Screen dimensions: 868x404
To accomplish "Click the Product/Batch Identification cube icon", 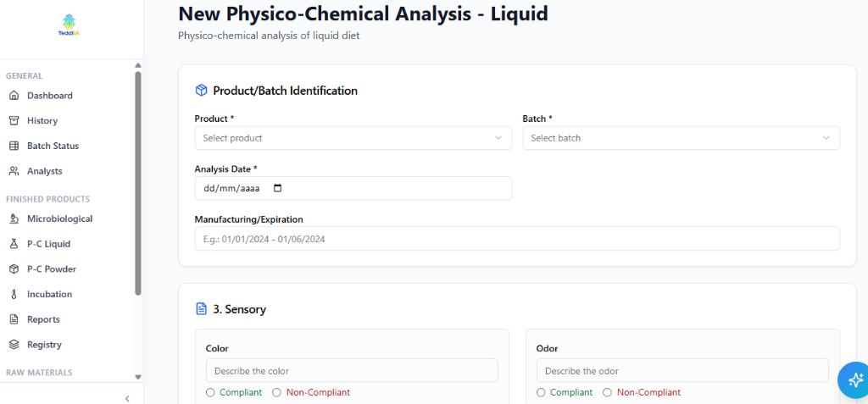I will [202, 91].
